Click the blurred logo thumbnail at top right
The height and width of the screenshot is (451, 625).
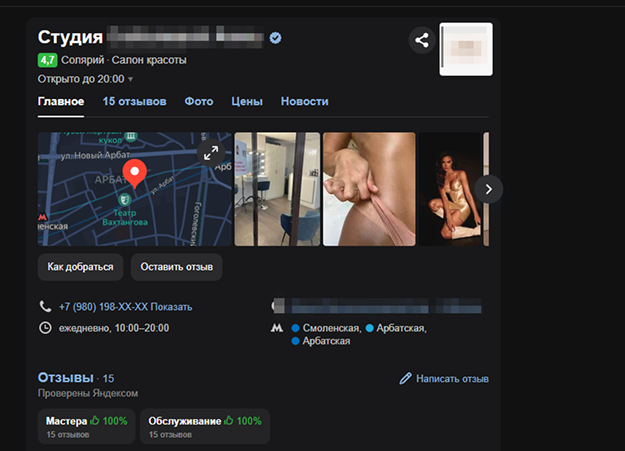click(466, 49)
